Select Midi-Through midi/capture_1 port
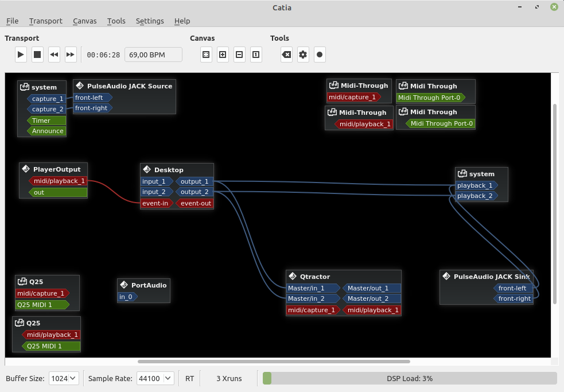The width and height of the screenshot is (564, 392). point(354,97)
